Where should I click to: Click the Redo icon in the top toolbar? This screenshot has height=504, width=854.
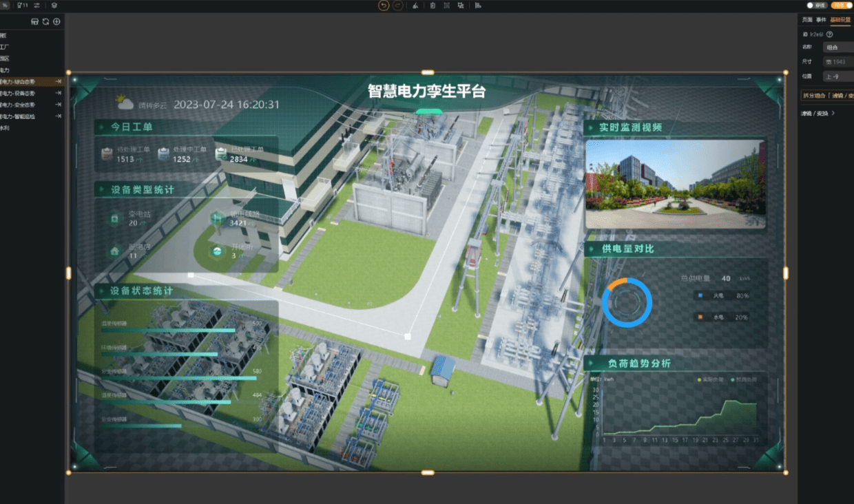coord(398,6)
